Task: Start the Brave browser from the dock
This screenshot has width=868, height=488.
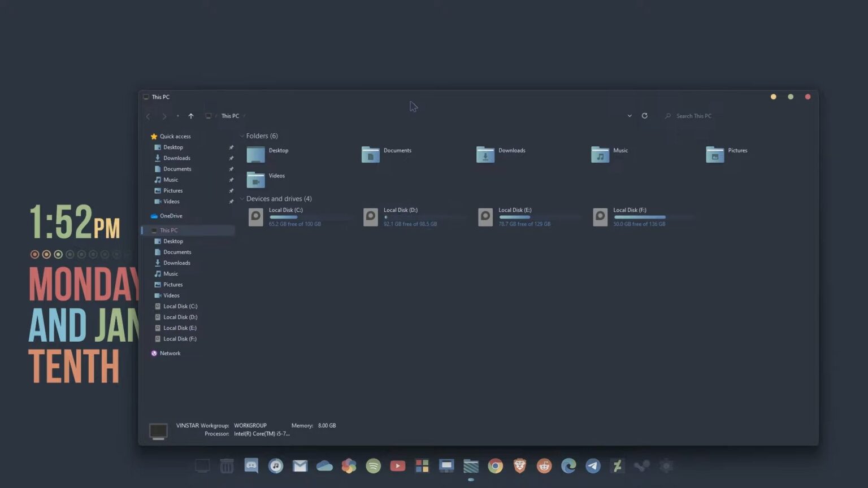Action: (519, 466)
